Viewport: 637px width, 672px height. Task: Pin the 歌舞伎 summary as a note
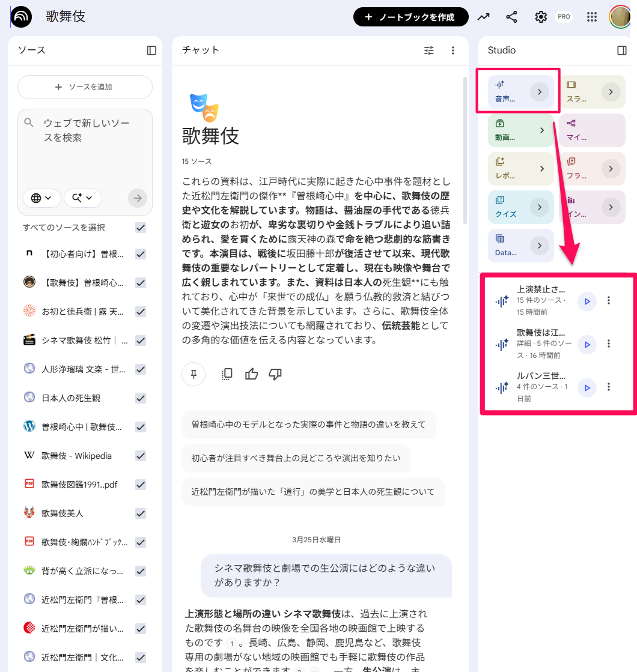click(194, 374)
